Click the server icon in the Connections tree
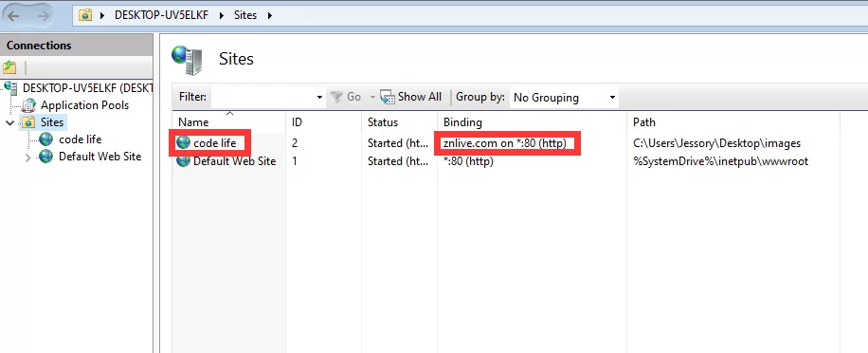The height and width of the screenshot is (353, 868). (x=10, y=87)
